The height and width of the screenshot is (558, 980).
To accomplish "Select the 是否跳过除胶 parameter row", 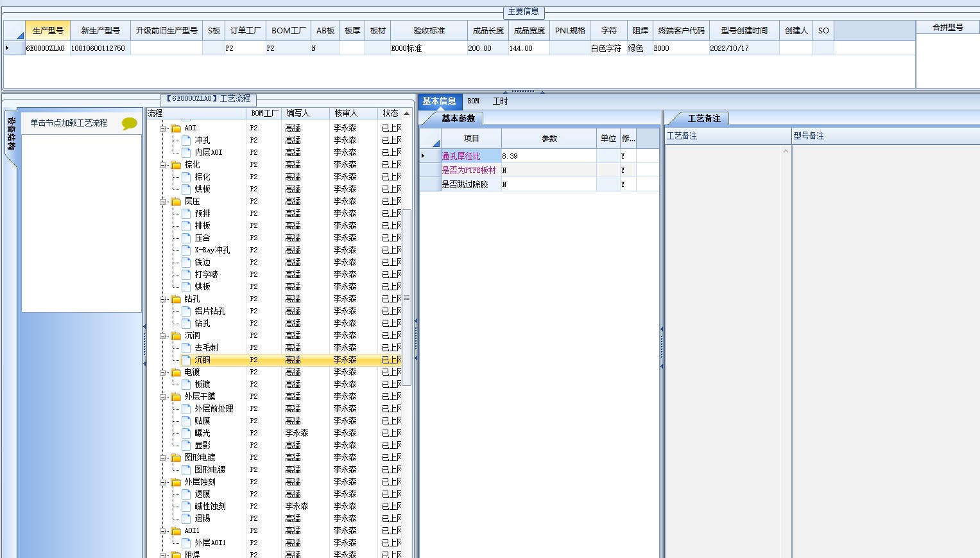I will tap(539, 184).
